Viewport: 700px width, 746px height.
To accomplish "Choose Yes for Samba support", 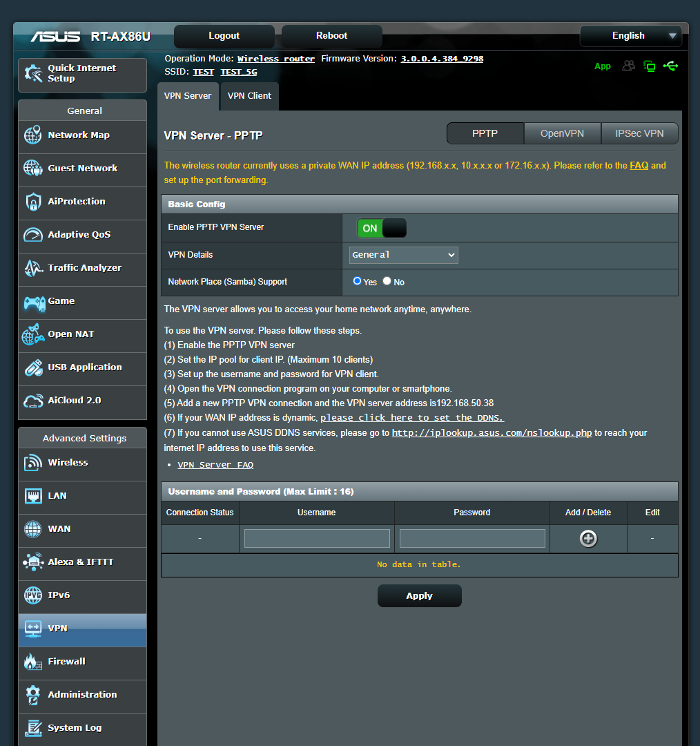I will pos(356,281).
